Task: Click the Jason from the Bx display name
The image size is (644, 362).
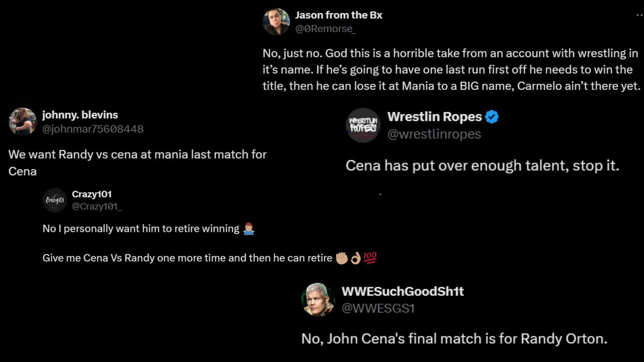Action: coord(338,15)
